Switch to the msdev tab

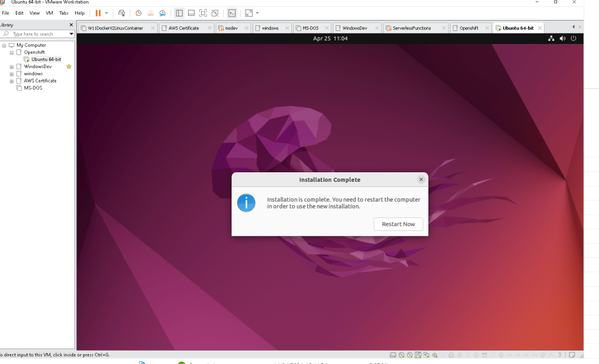coord(231,28)
